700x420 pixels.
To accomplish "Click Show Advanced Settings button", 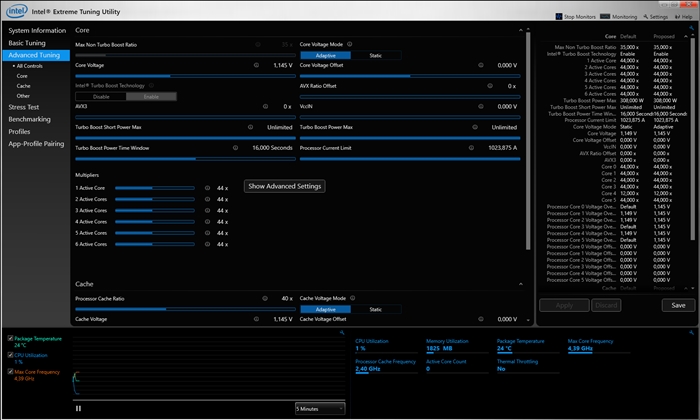I will [284, 186].
